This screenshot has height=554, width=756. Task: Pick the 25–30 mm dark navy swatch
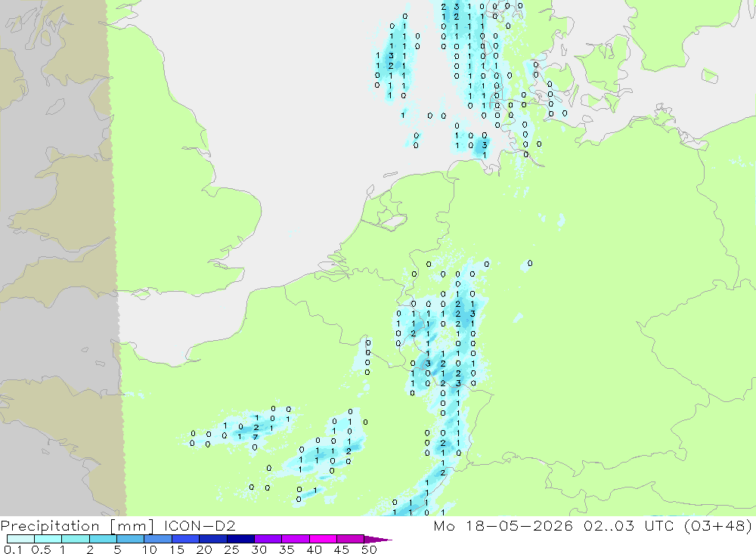click(240, 539)
